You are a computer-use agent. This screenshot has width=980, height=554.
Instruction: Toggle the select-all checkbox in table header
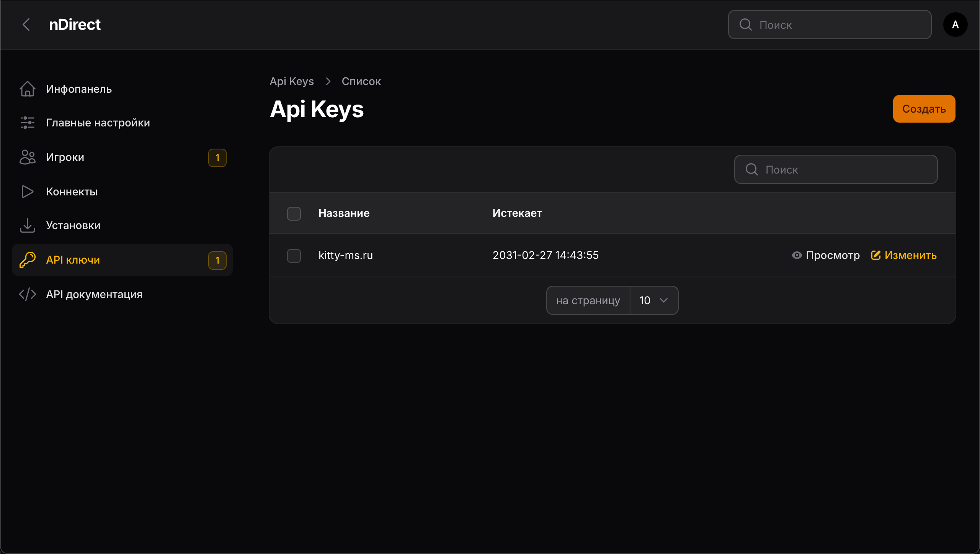point(294,213)
